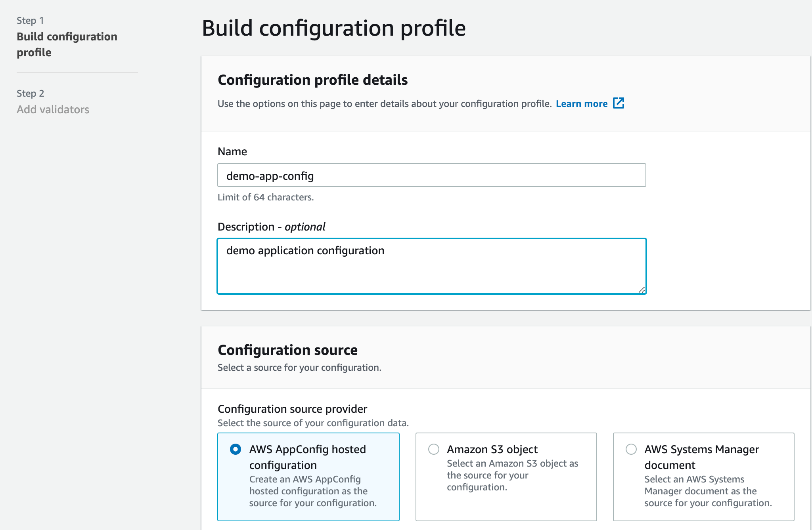This screenshot has width=812, height=530.
Task: Click the Configuration profile details heading
Action: coord(312,80)
